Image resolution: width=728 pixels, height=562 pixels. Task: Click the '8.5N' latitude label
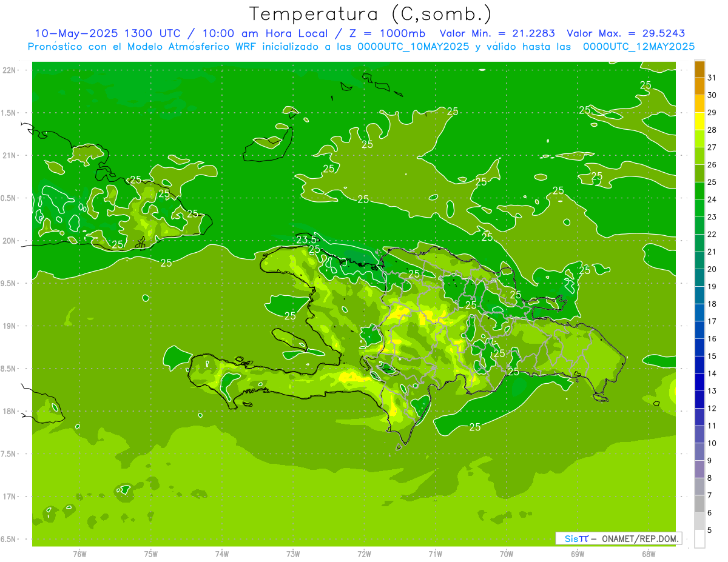click(x=8, y=369)
